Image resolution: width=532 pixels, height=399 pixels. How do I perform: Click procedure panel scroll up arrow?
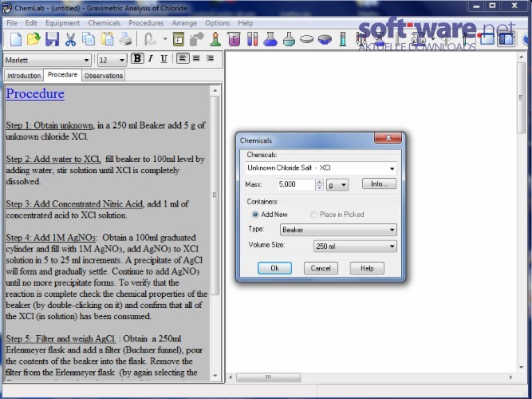215,91
